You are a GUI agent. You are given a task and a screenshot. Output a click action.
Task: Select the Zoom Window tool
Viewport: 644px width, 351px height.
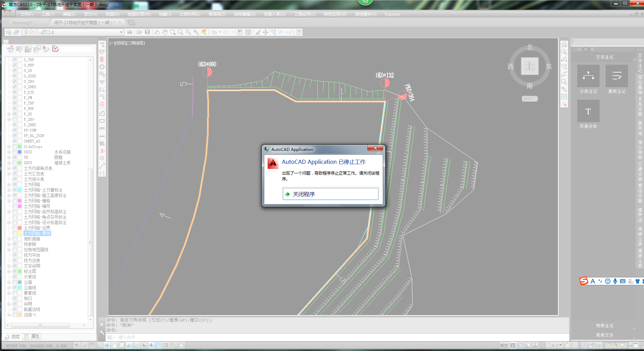coord(181,32)
